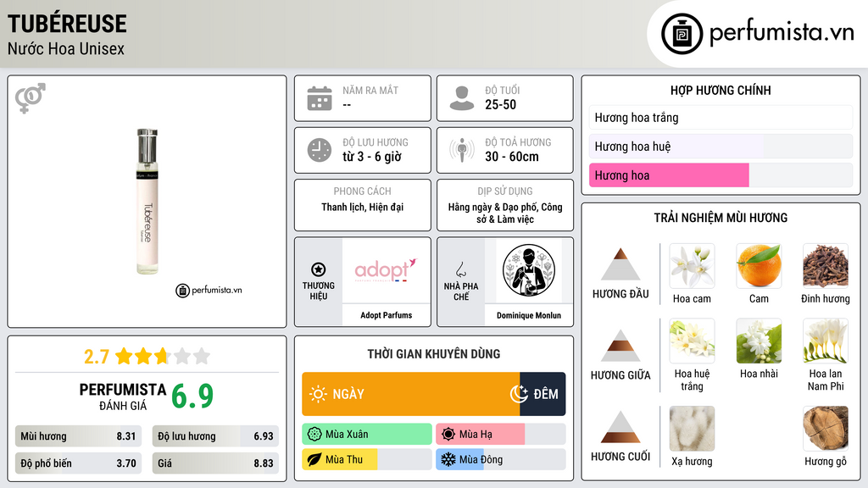Open the Hoa nhài jasmine note image
Viewport: 868px width, 488px height.
click(759, 341)
